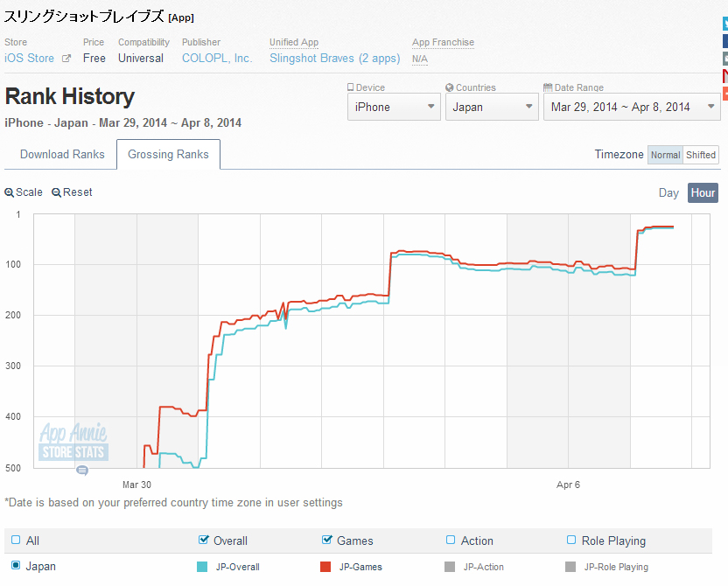Switch chart granularity to Day
This screenshot has width=728, height=586.
(668, 193)
